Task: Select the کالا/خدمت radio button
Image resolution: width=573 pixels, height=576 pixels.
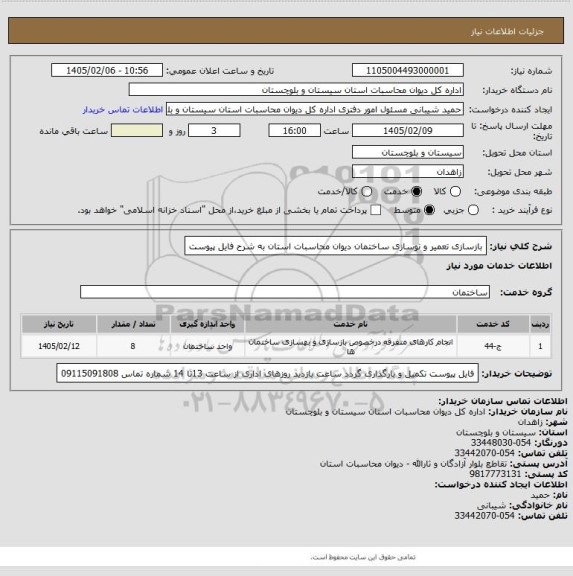Action: (367, 191)
